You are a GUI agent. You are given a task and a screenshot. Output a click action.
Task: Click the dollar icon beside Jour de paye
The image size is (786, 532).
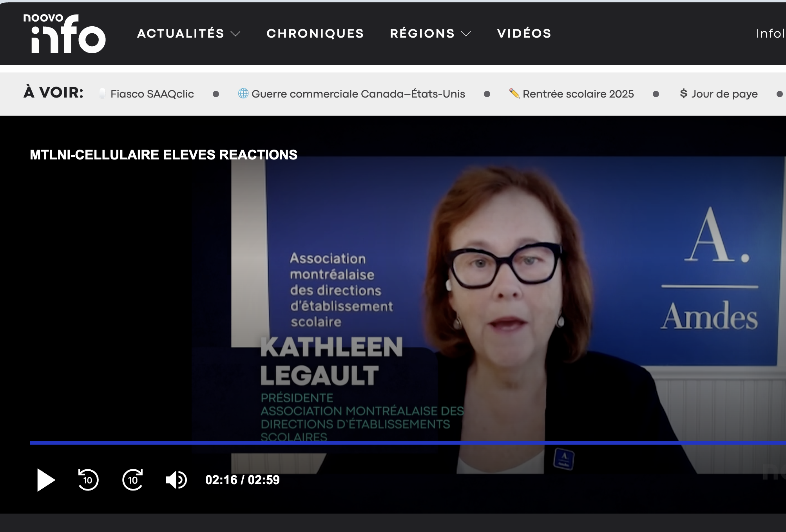pos(683,94)
